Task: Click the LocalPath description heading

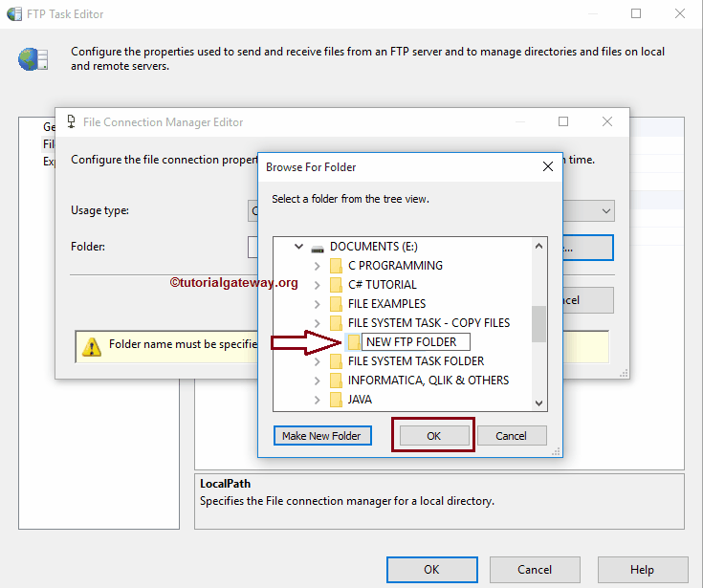Action: click(225, 484)
